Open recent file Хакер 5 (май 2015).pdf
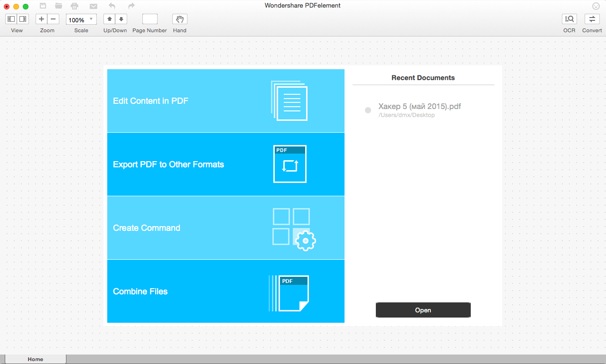The width and height of the screenshot is (606, 364). point(420,107)
